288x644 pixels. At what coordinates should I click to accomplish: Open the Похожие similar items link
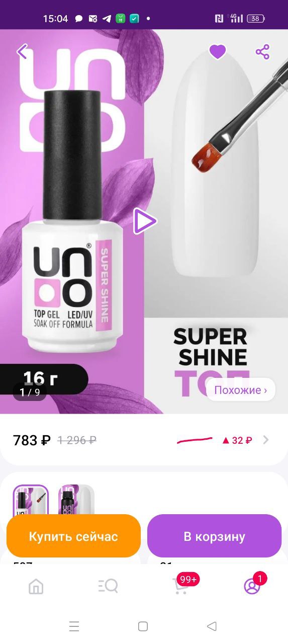241,390
